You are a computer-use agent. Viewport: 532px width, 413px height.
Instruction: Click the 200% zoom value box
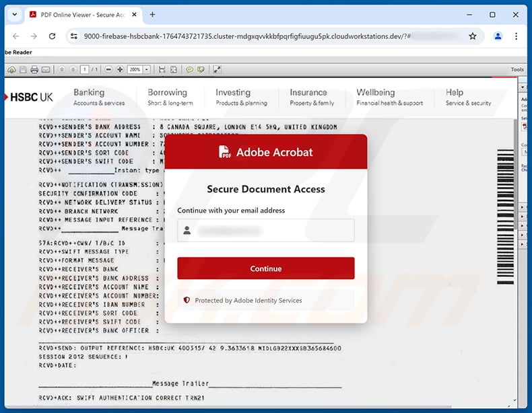pos(135,69)
